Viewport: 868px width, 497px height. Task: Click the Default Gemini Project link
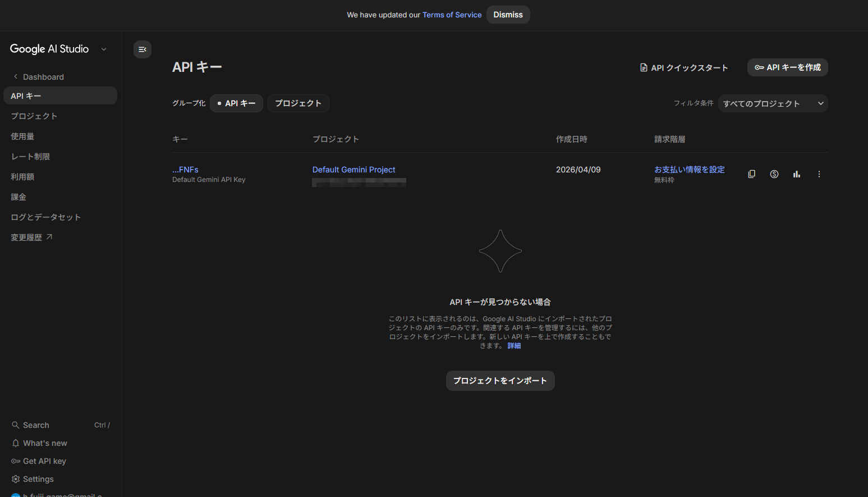353,169
